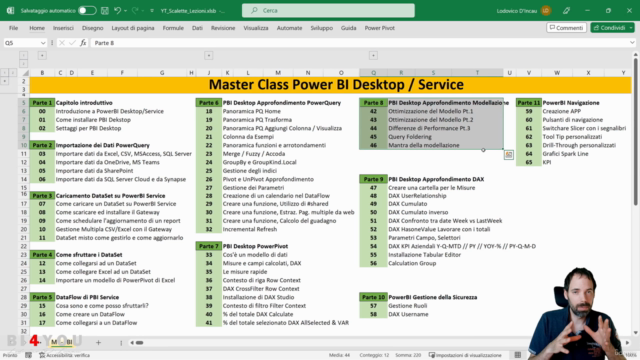The image size is (640, 360).
Task: Click Accessibilità: verifica in status bar
Action: click(64, 355)
